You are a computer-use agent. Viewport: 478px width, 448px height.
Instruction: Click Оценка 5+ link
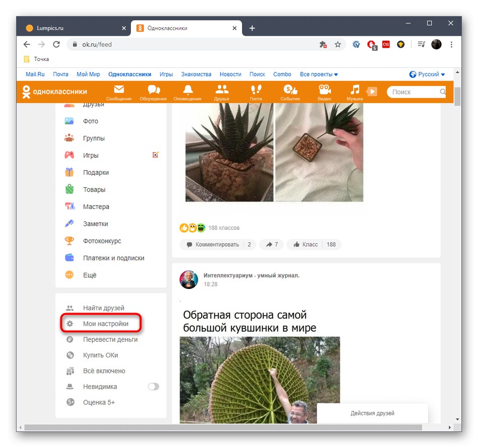tap(99, 402)
